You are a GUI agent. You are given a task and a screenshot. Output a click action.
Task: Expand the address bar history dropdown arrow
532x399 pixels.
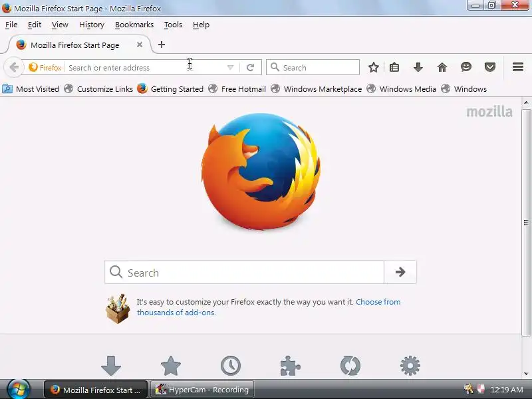click(x=230, y=68)
